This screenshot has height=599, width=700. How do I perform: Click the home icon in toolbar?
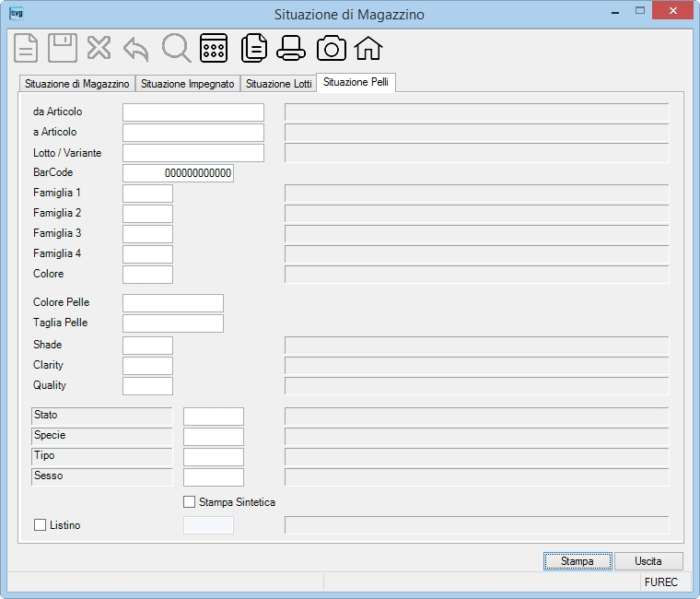click(x=368, y=48)
